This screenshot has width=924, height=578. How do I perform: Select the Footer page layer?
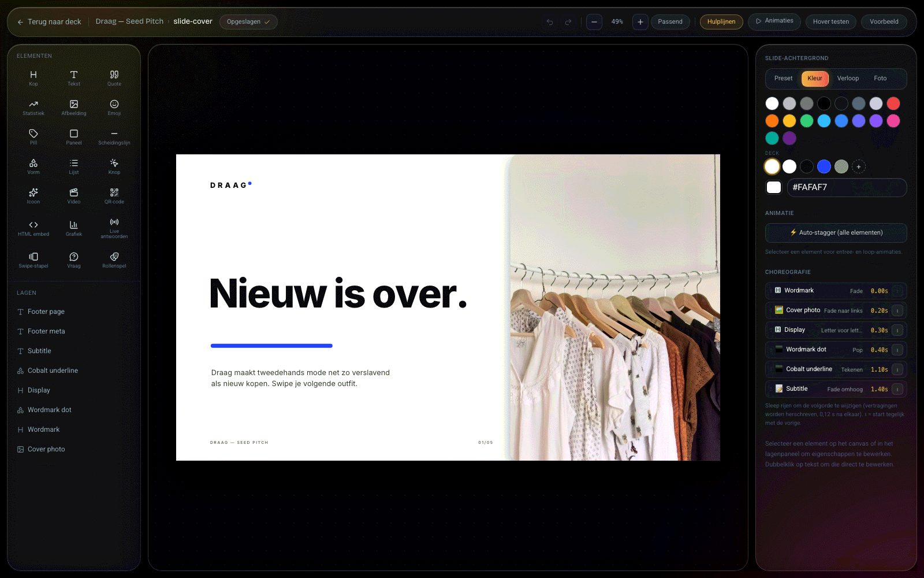click(x=74, y=312)
